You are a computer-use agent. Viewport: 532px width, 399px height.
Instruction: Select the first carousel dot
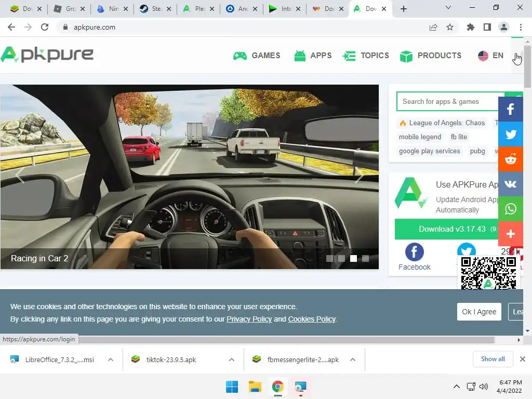pyautogui.click(x=329, y=259)
